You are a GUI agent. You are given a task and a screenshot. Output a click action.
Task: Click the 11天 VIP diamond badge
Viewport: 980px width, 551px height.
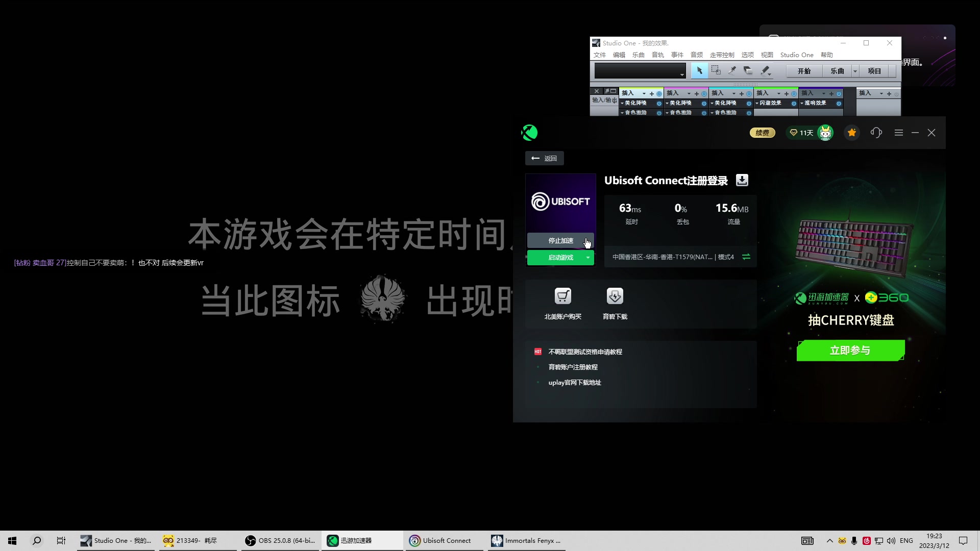pos(801,133)
